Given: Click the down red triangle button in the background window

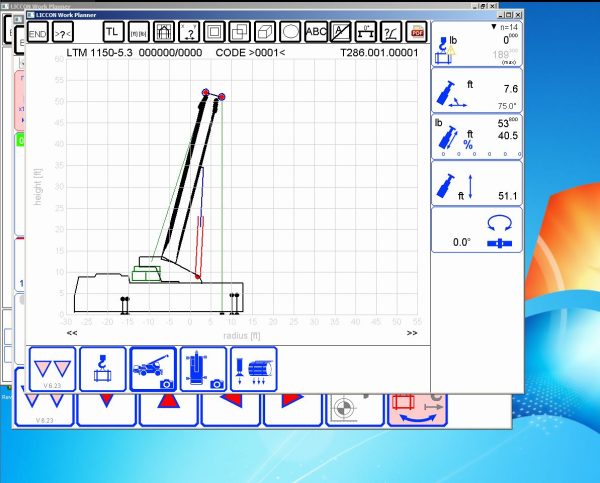Looking at the screenshot, I should 106,410.
